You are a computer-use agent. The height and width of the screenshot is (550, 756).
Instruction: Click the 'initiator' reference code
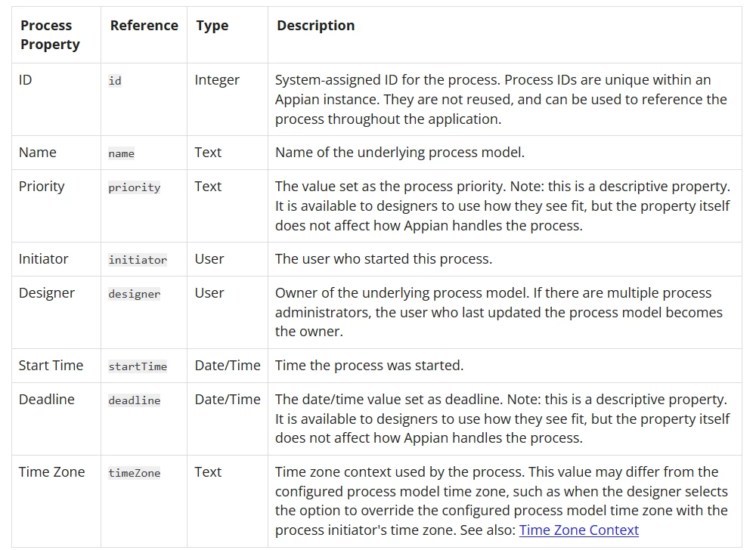click(x=138, y=260)
